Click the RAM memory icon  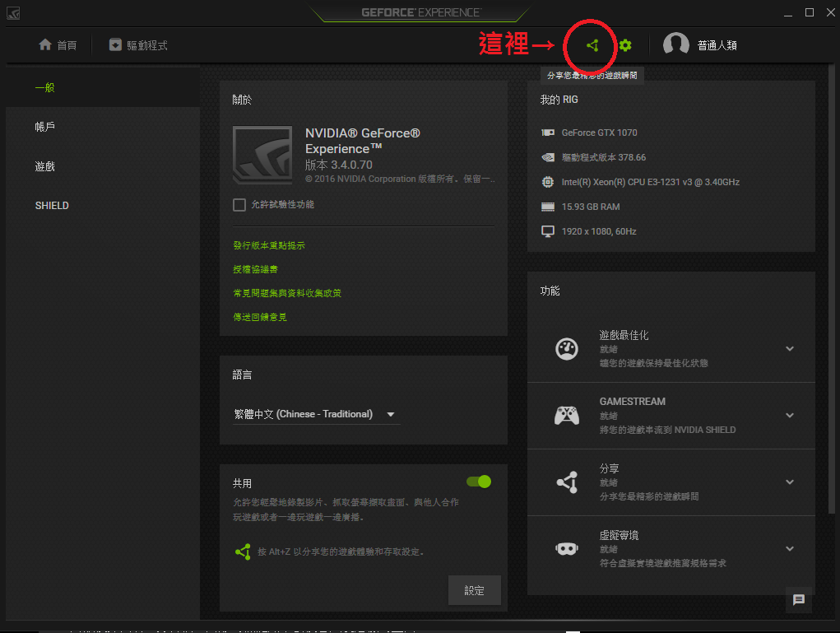point(547,207)
